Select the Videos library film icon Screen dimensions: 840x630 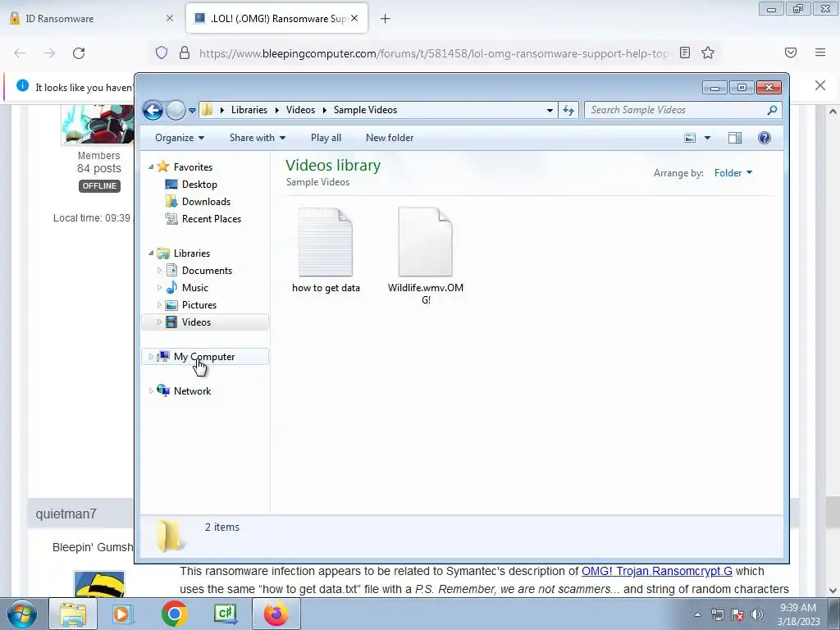171,322
